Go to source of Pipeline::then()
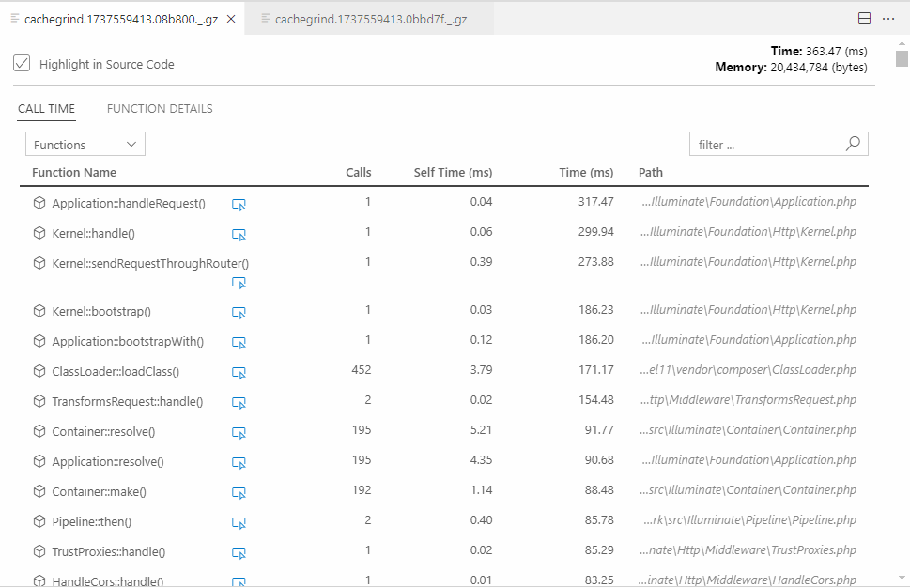The height and width of the screenshot is (588, 910). tap(239, 523)
